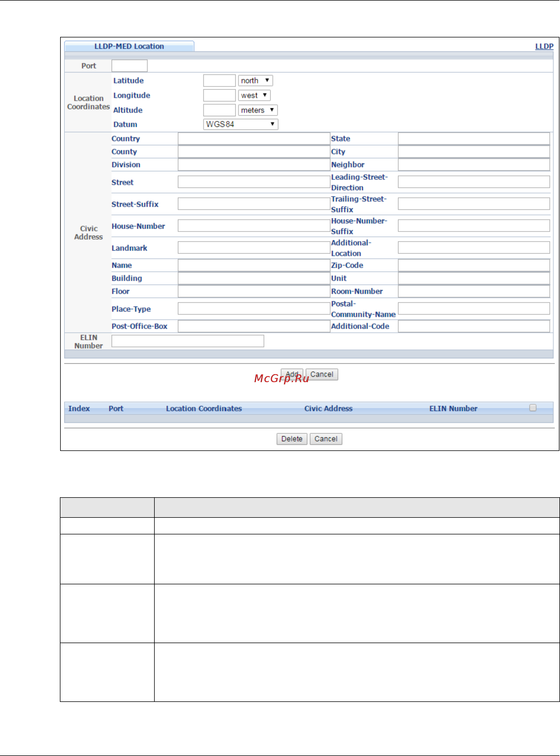Click the Postal-Community-Name input field
The height and width of the screenshot is (756, 560).
[x=474, y=309]
